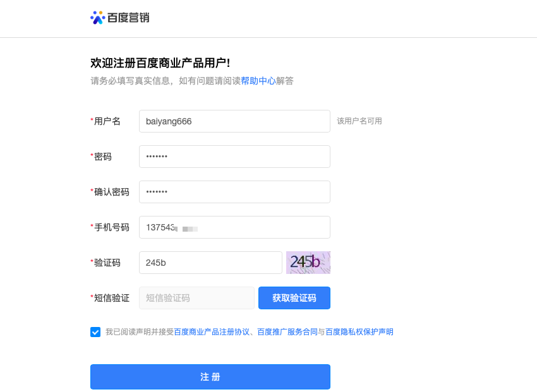Focus the 用户名 username input field

pos(234,121)
